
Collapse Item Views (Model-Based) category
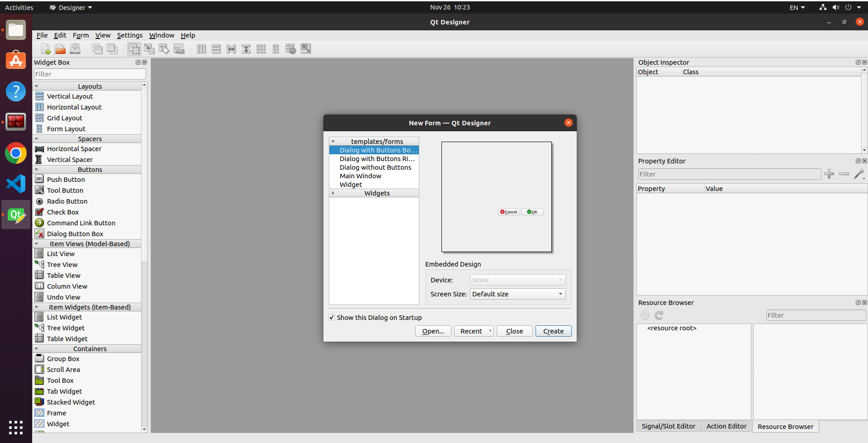[x=87, y=244]
